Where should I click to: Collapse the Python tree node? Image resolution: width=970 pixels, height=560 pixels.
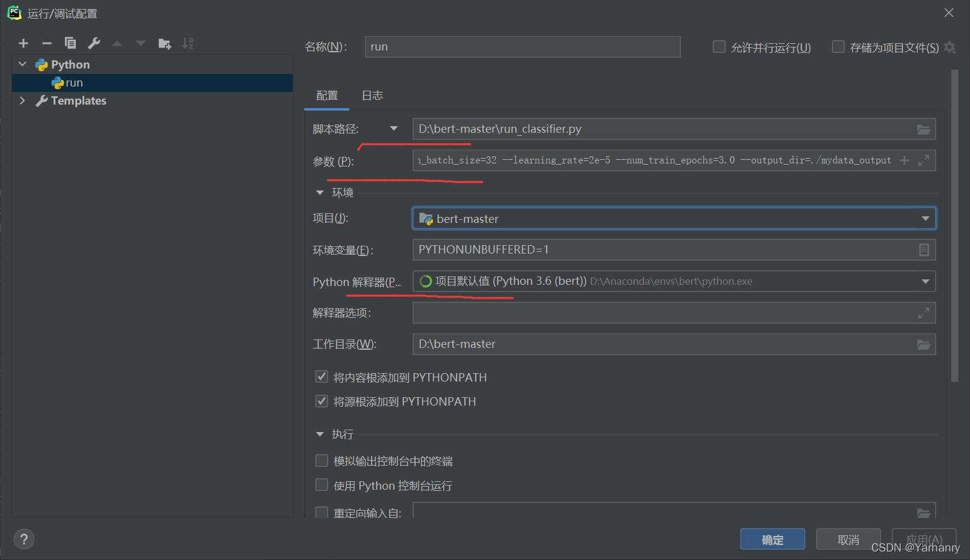(23, 64)
